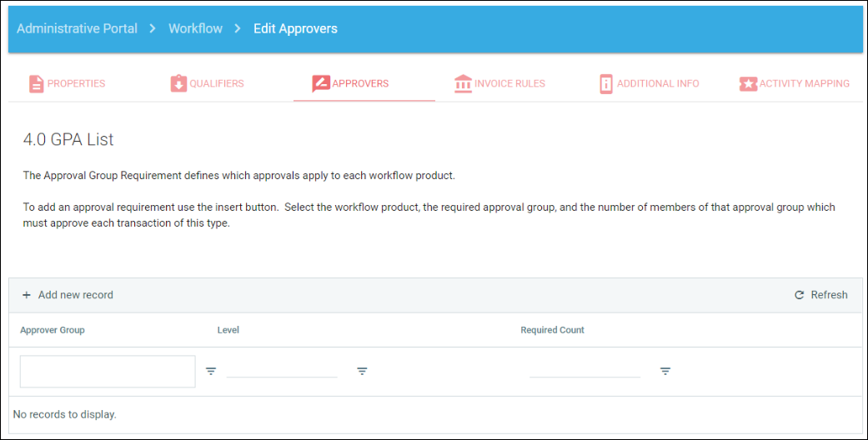Go to Administrative Portal breadcrumb

[77, 28]
